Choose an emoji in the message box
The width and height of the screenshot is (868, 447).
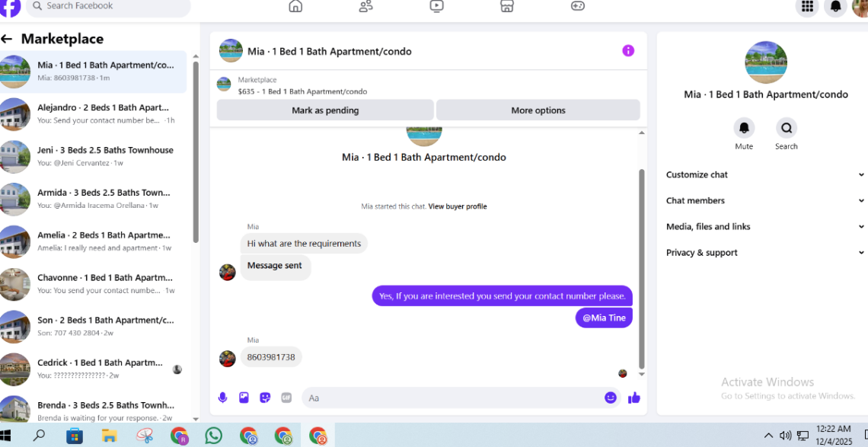pyautogui.click(x=610, y=398)
